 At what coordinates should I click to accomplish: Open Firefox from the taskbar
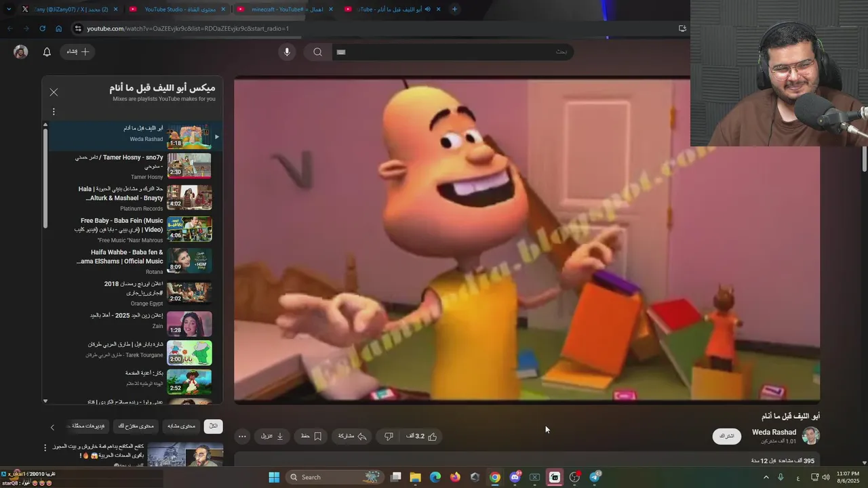click(455, 477)
